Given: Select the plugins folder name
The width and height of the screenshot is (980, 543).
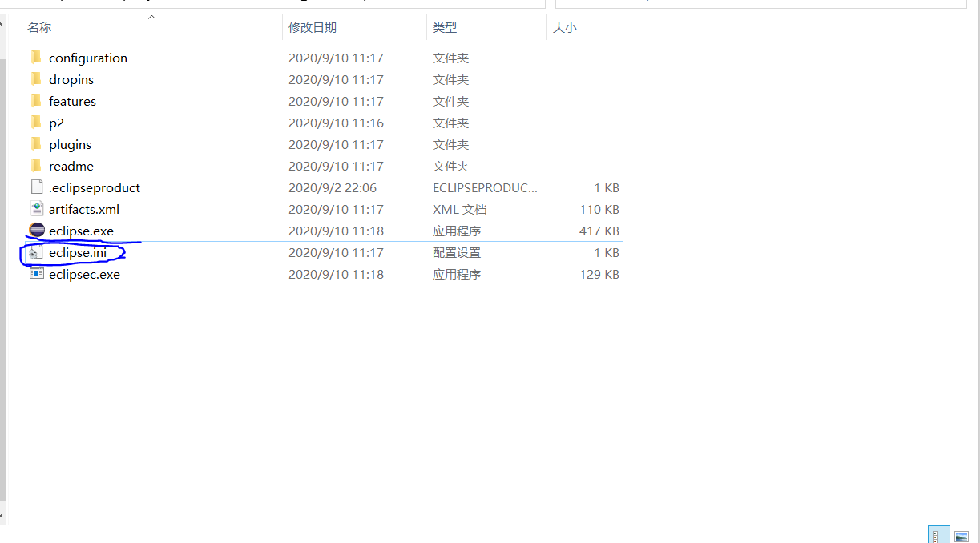Looking at the screenshot, I should pos(70,144).
